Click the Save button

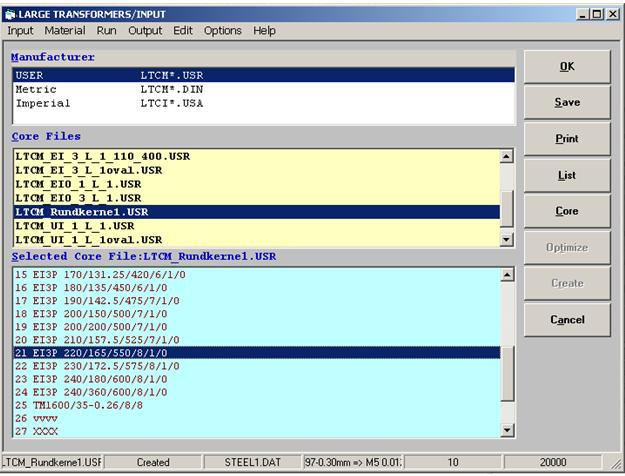[x=567, y=102]
